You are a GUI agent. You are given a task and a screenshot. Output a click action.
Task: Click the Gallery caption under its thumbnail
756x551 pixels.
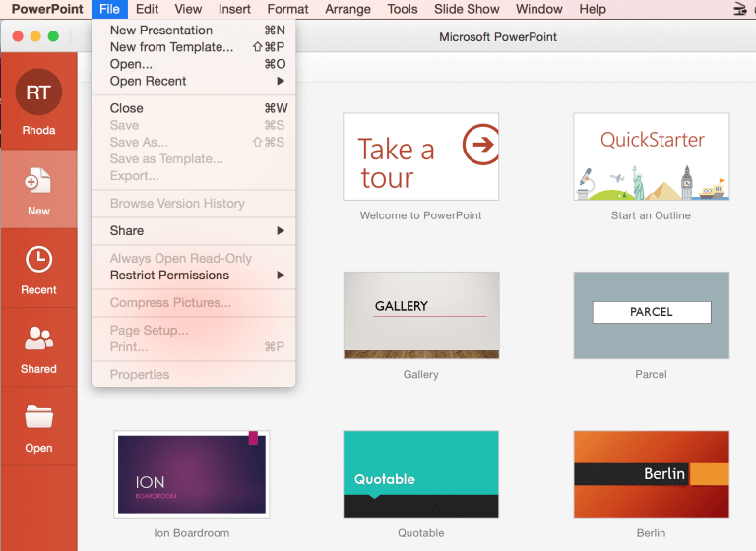pos(421,374)
